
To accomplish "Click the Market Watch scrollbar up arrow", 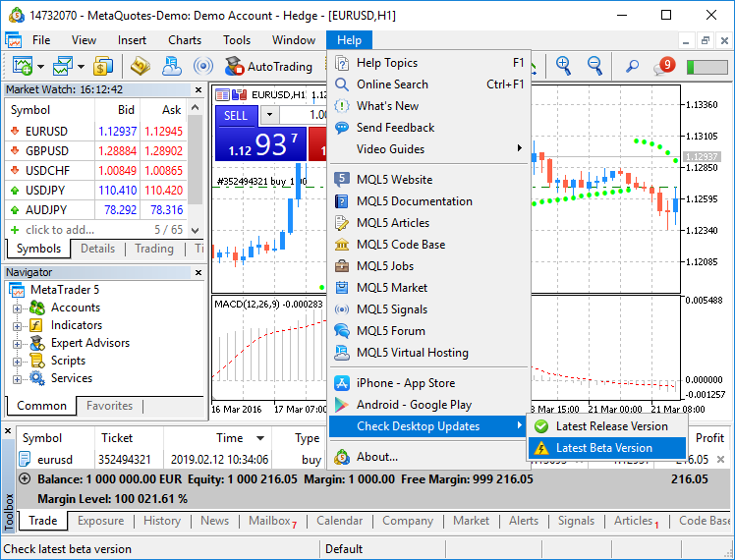I will pos(196,107).
